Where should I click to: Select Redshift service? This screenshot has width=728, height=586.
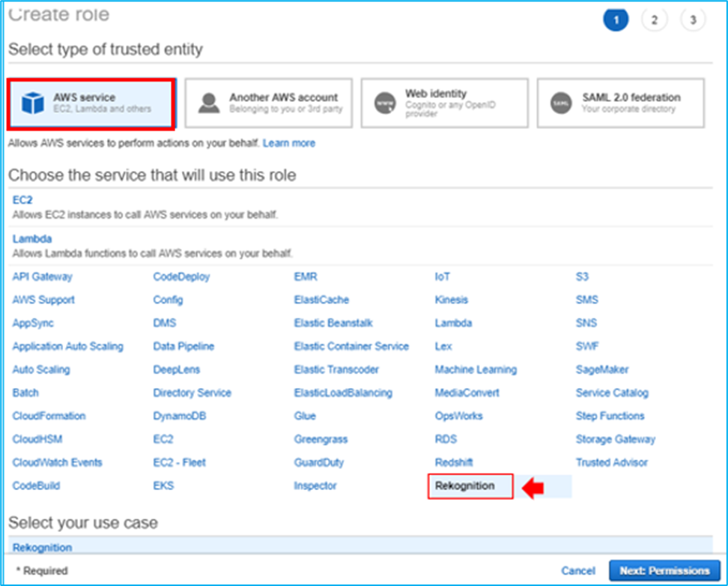[454, 462]
